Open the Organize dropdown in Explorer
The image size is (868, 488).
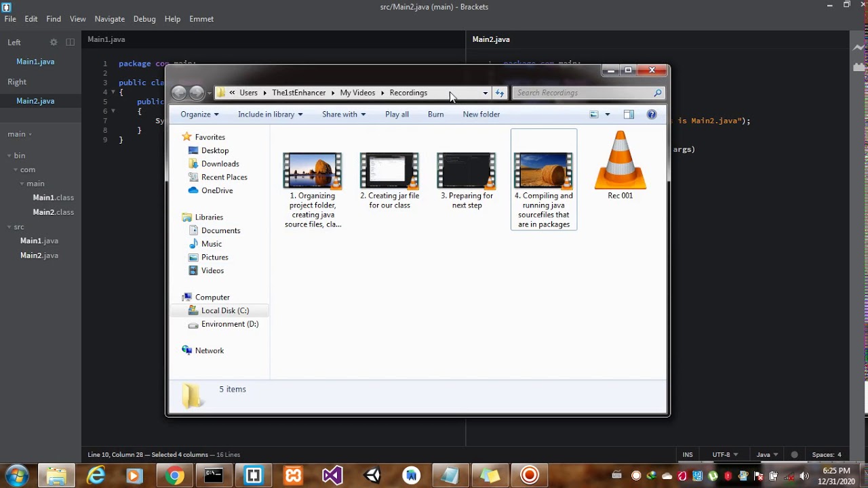point(199,115)
